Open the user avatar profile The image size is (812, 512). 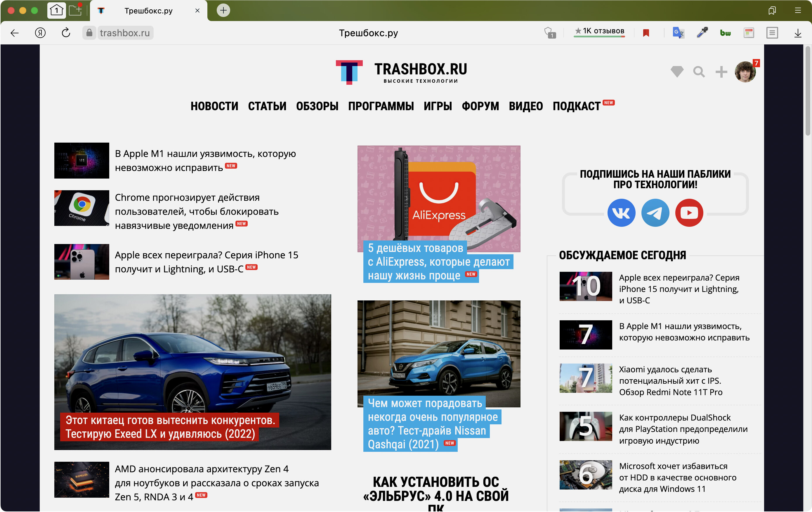pyautogui.click(x=745, y=72)
